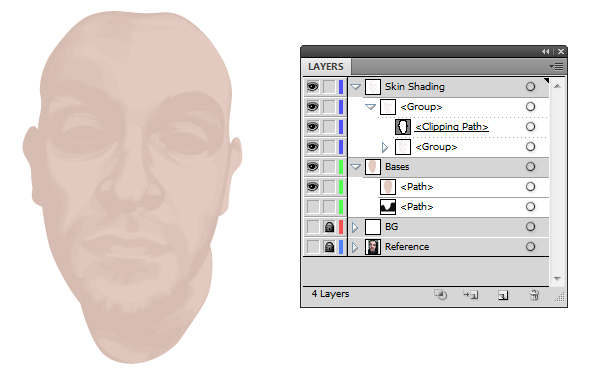Toggle the lock box of the Bases layer
The width and height of the screenshot is (594, 378).
(x=329, y=167)
